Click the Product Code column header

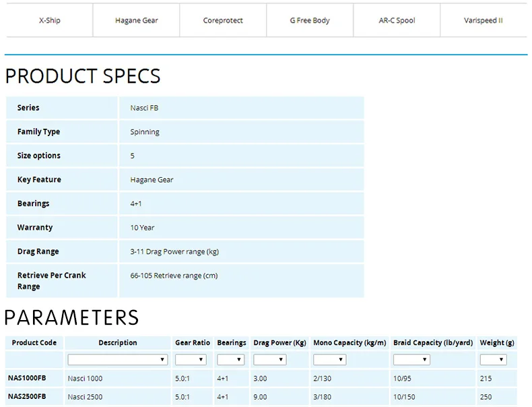(34, 342)
